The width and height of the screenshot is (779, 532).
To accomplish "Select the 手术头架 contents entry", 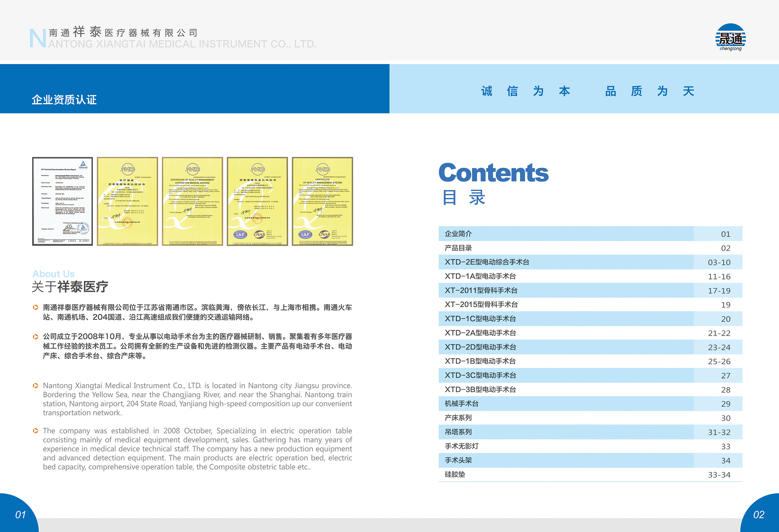I will 590,460.
